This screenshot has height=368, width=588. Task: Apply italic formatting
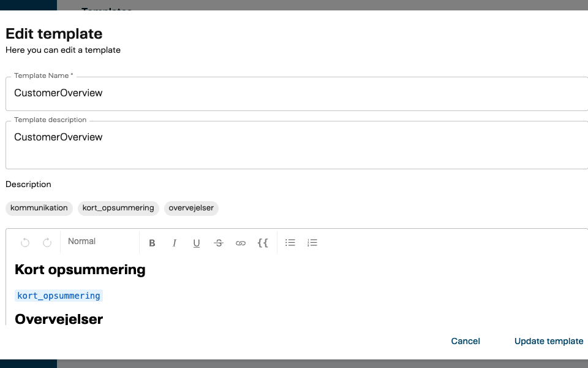point(175,243)
